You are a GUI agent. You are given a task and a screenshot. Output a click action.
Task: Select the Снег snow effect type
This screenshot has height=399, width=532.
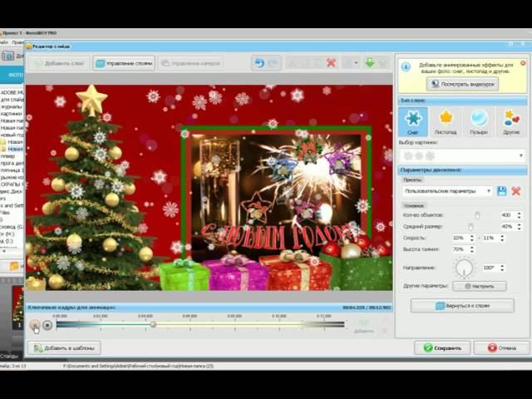tap(413, 121)
